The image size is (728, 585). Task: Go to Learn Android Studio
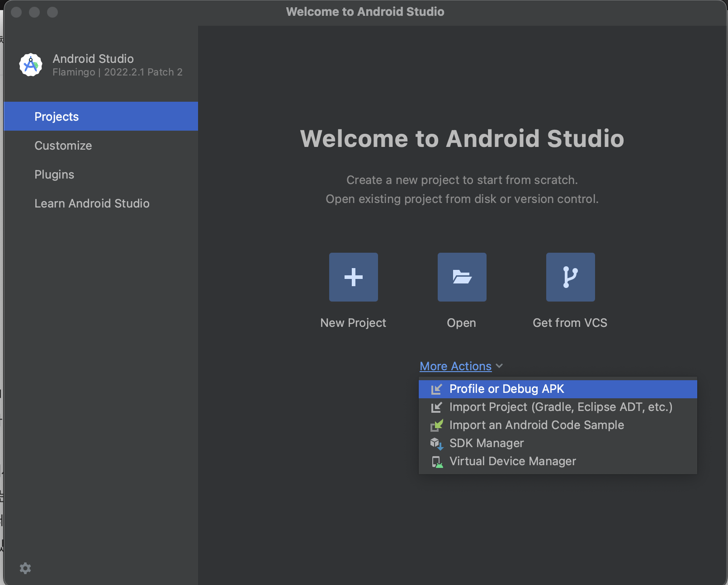(x=101, y=203)
